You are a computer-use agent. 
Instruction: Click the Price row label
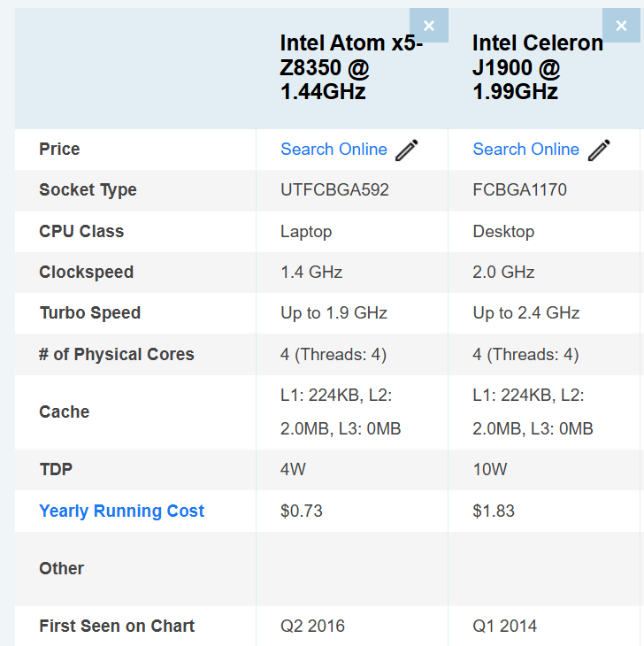point(59,150)
